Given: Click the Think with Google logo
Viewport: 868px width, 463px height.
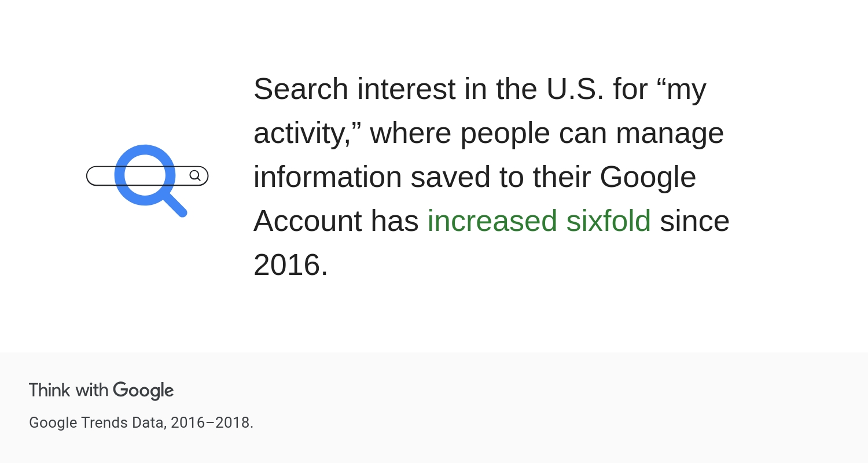Looking at the screenshot, I should [x=101, y=391].
